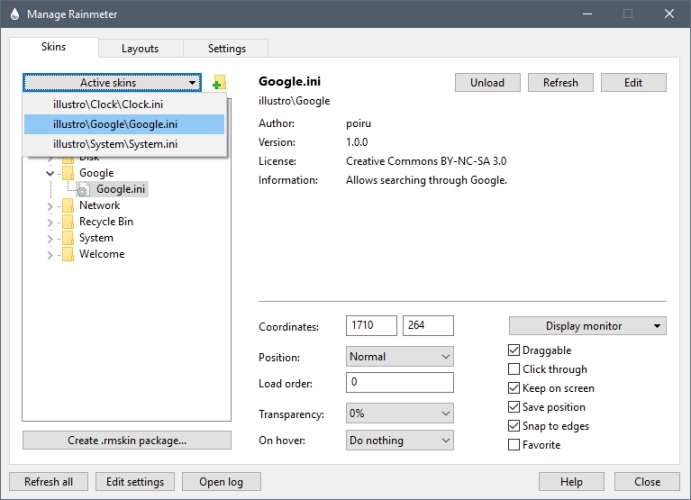Choose illustro\System\System.ini from the list
This screenshot has height=500, width=691.
pos(124,144)
